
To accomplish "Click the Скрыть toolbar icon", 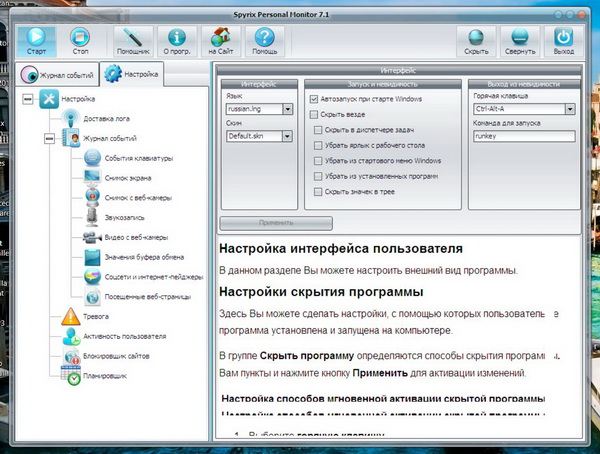I will point(476,40).
